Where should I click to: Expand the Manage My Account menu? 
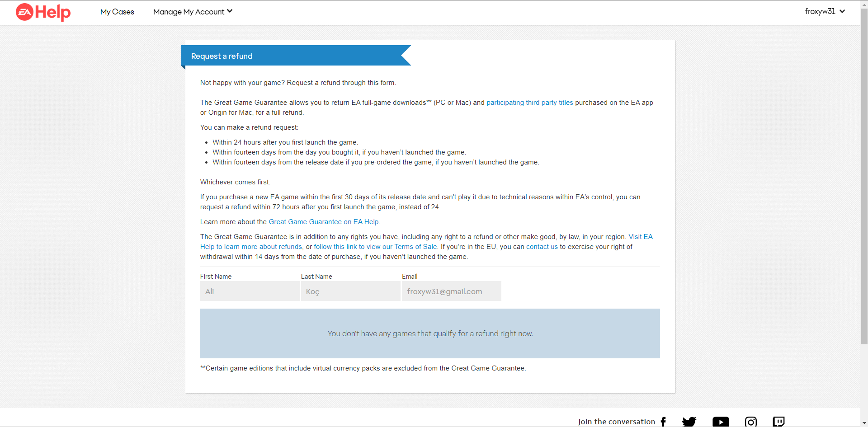click(193, 12)
